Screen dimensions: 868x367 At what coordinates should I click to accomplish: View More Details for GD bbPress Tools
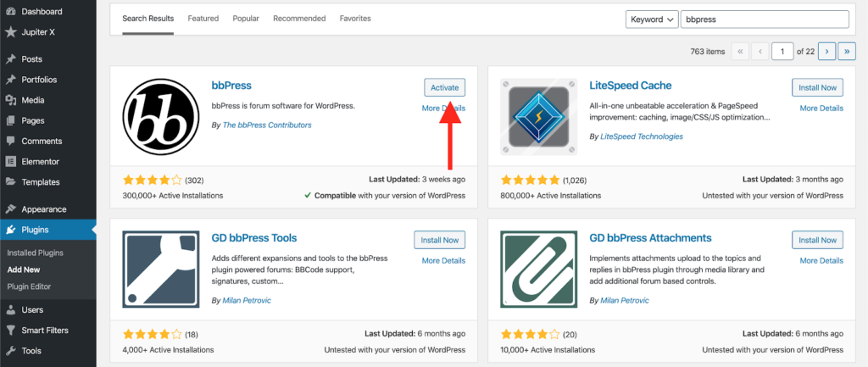[x=443, y=260]
